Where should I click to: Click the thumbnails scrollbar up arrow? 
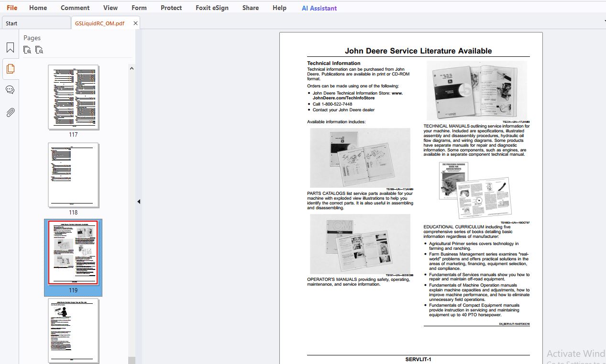pyautogui.click(x=132, y=68)
